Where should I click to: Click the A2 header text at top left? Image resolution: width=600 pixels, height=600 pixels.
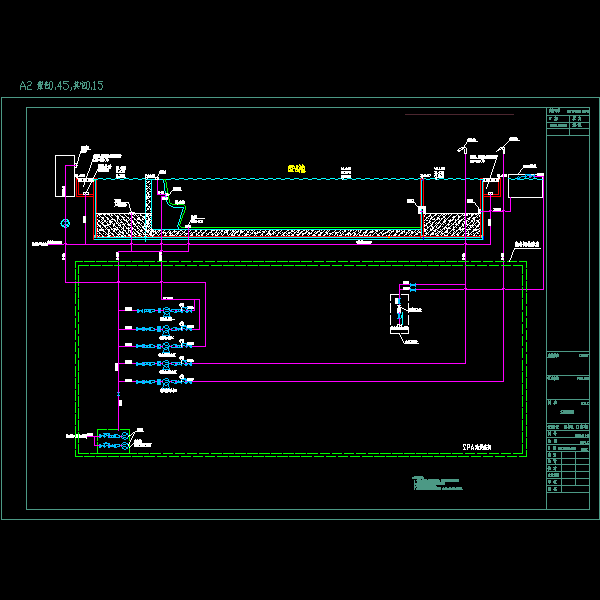(x=62, y=86)
